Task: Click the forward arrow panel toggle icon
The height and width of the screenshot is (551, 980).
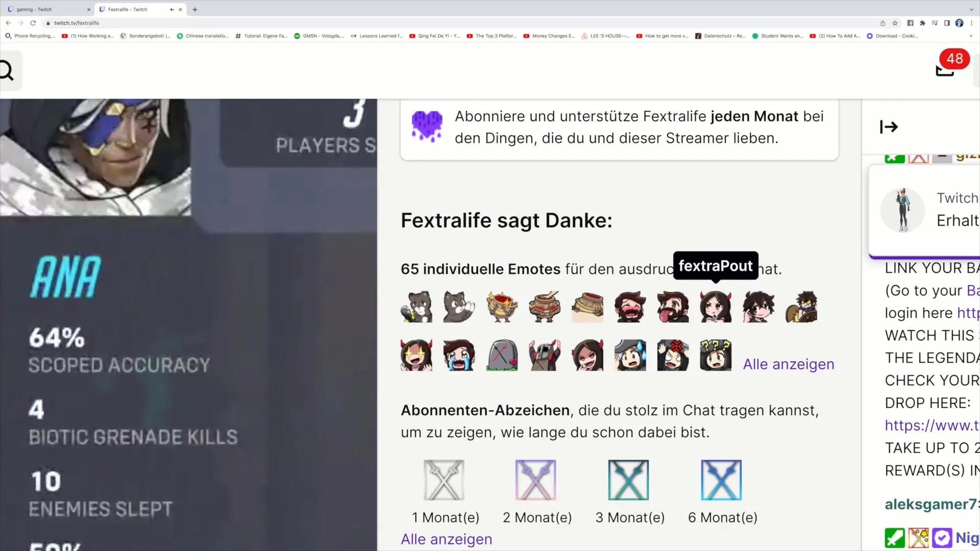Action: point(889,127)
